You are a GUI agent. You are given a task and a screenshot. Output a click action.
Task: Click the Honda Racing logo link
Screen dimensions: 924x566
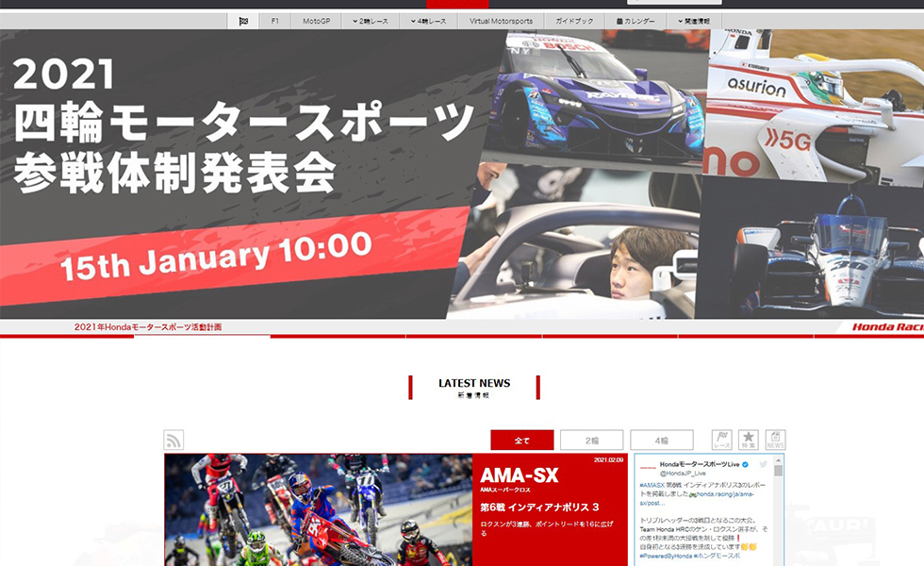(x=888, y=327)
